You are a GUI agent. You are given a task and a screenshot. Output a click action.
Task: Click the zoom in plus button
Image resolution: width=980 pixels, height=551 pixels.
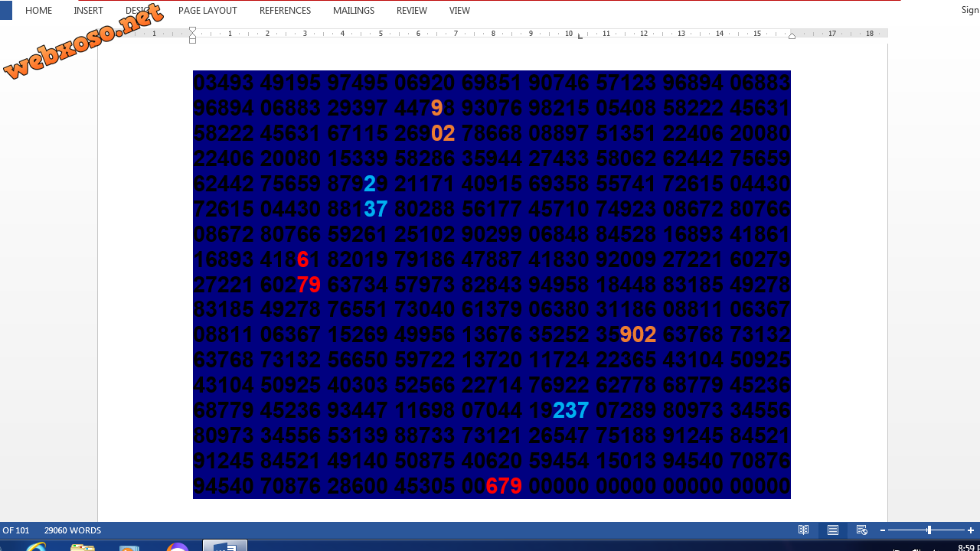(971, 530)
